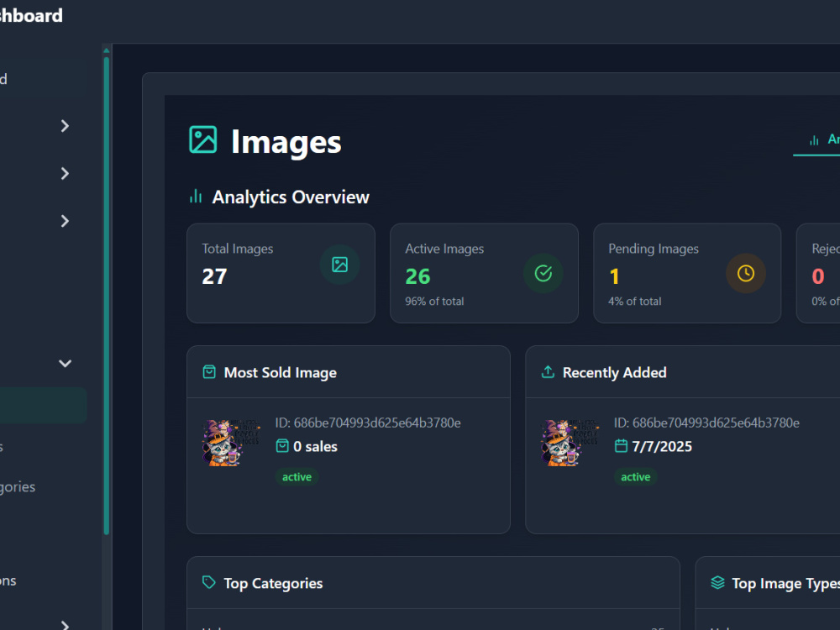
Task: Click the '96% of total' text
Action: (x=434, y=301)
